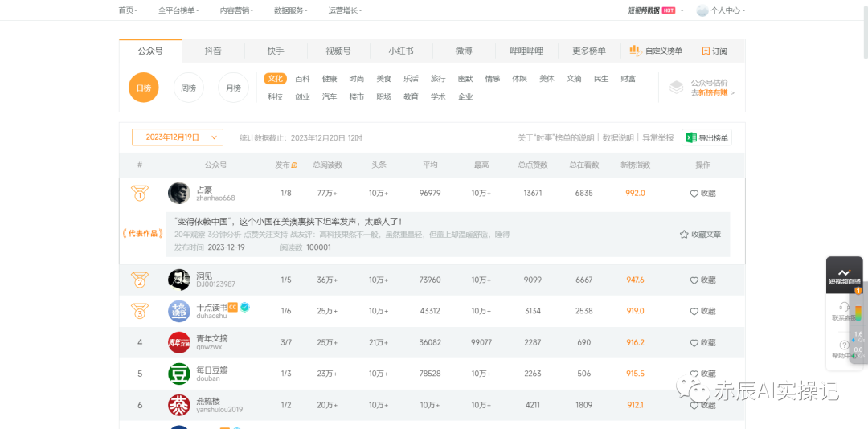Screen dimensions: 868x429
Task: Open the 燕梳楼 red logo
Action: click(178, 405)
